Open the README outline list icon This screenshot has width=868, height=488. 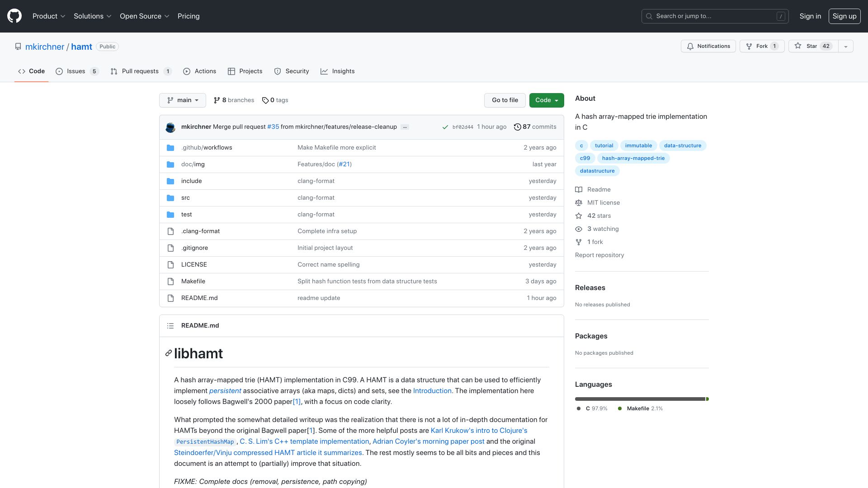(170, 326)
